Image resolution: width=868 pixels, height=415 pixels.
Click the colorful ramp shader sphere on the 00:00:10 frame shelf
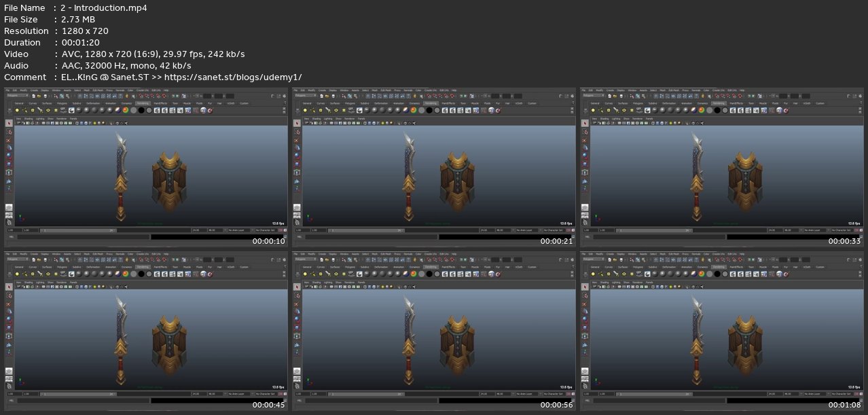126,110
